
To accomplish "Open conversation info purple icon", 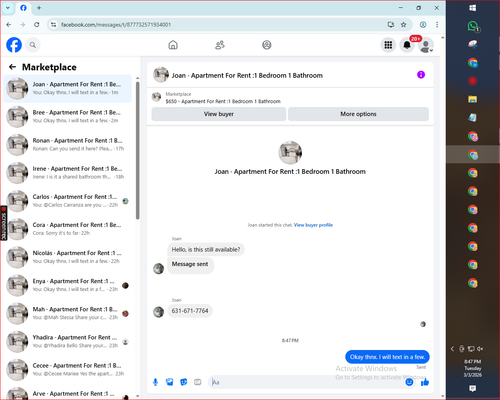I will click(421, 75).
